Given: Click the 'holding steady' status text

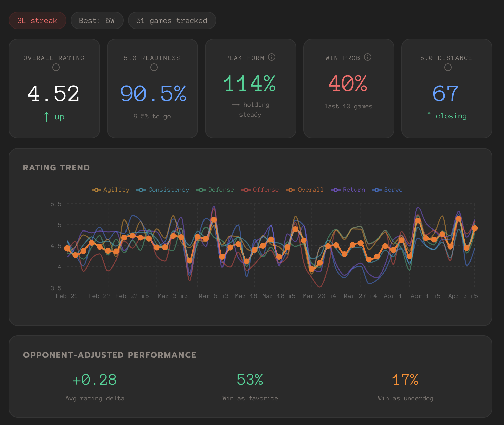Looking at the screenshot, I should (251, 110).
